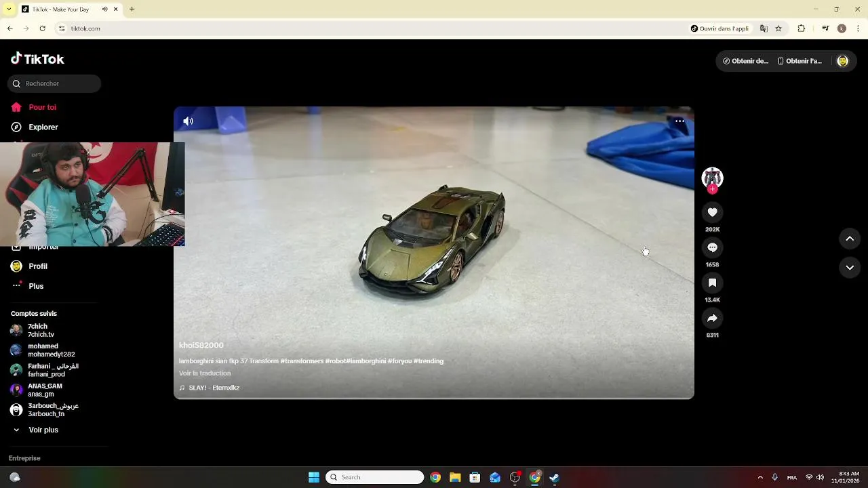
Task: Click the Obtenir de... coins button
Action: (745, 61)
